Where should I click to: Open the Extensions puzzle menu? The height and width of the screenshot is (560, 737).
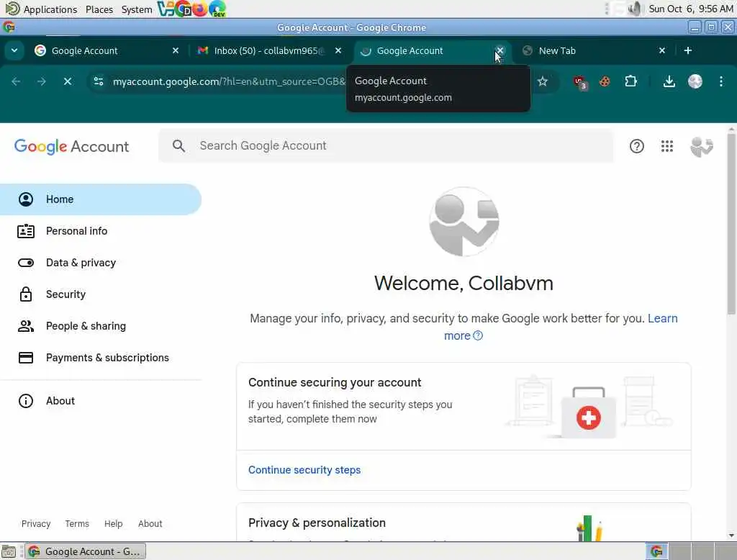(x=630, y=81)
